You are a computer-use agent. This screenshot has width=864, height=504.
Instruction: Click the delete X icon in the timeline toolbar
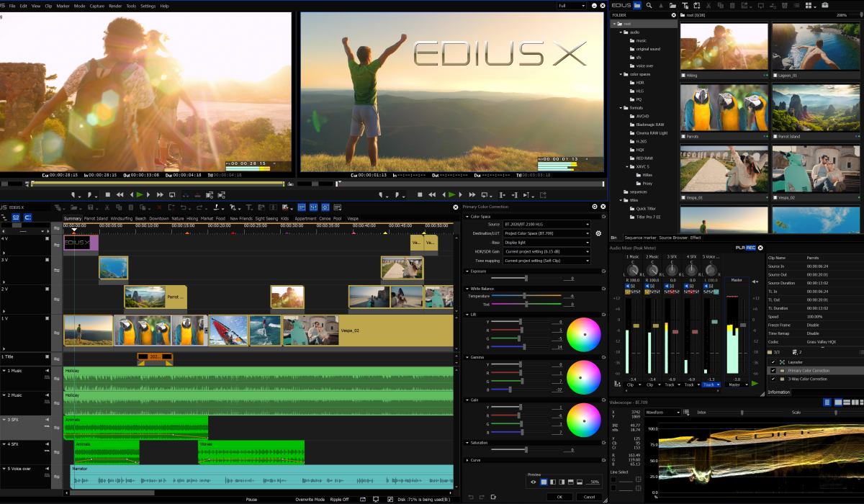point(160,207)
